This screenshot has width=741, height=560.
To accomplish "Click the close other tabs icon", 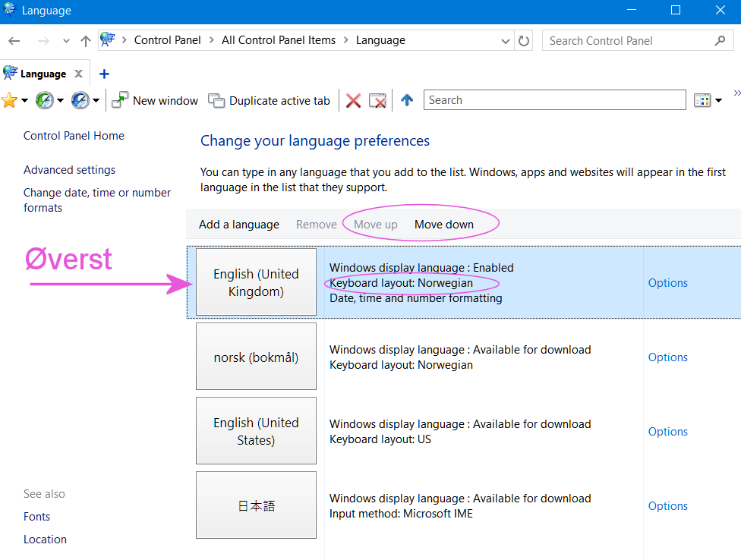I will coord(377,101).
